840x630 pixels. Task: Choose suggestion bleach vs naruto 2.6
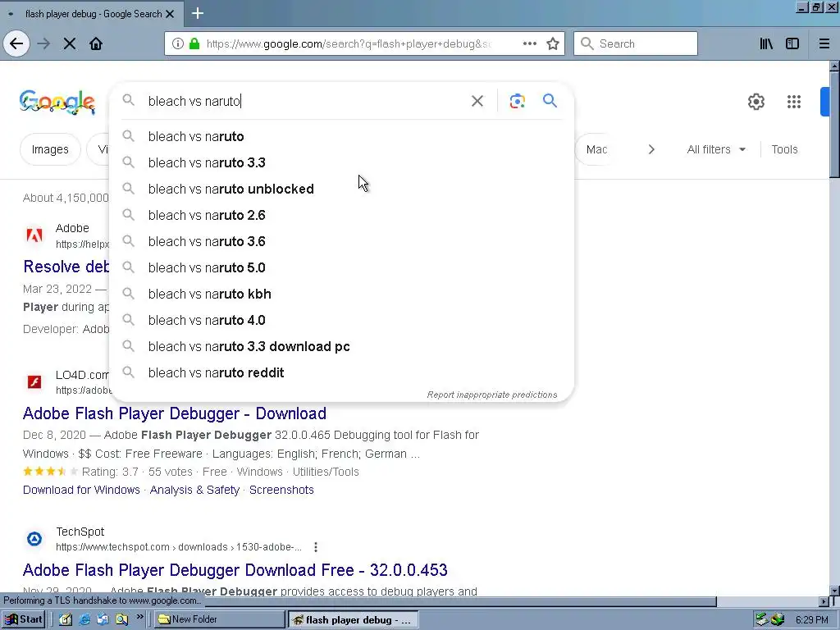341,216
